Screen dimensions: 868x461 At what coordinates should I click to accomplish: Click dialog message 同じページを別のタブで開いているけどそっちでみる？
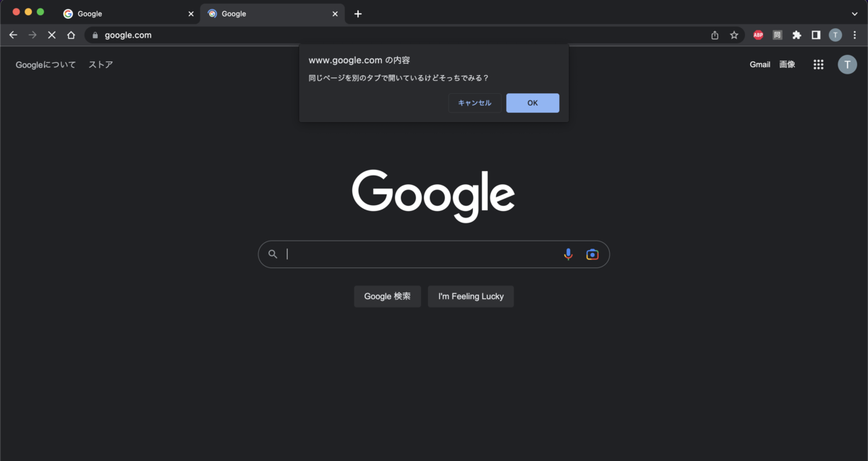click(399, 77)
